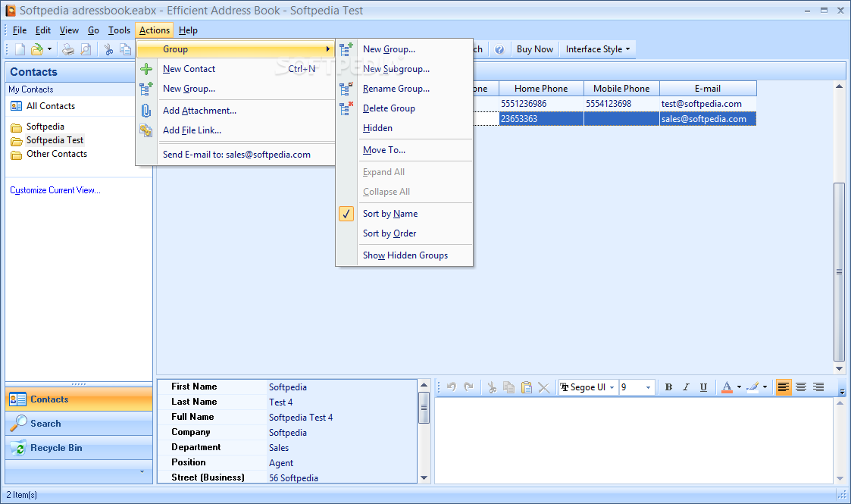Select the Softpedia folder in sidebar
This screenshot has width=851, height=504.
pos(45,127)
